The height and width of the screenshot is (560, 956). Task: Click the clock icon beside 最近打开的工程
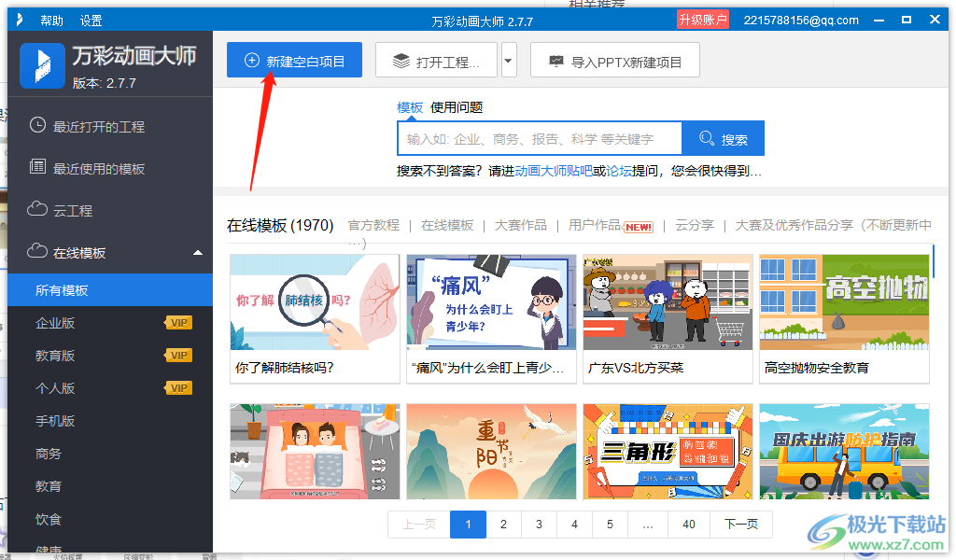click(37, 125)
